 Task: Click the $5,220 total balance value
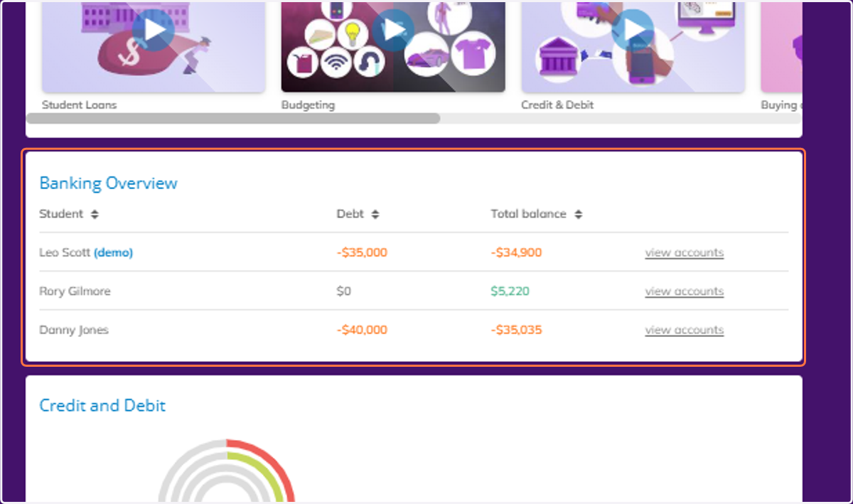coord(510,291)
